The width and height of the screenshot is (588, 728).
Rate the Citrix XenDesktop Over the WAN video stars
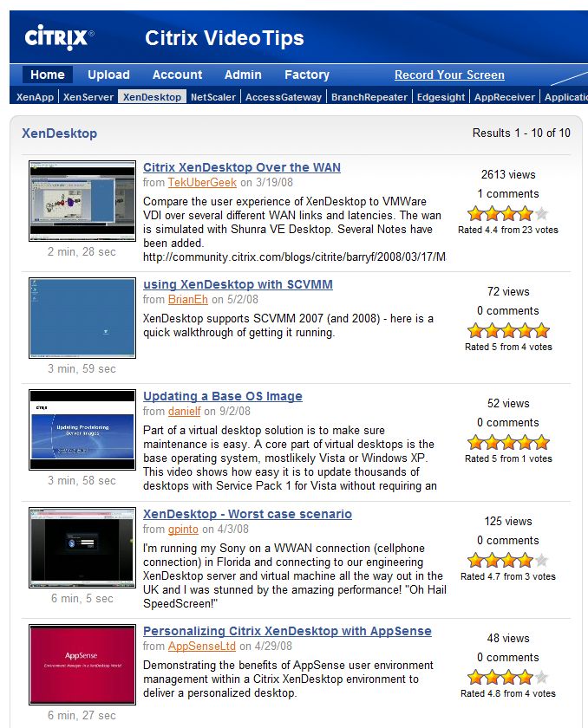(x=508, y=213)
